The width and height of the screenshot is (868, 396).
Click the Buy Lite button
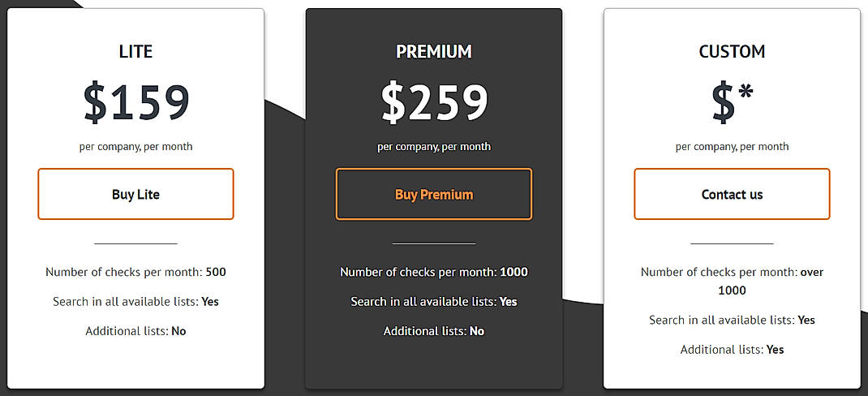(x=135, y=194)
